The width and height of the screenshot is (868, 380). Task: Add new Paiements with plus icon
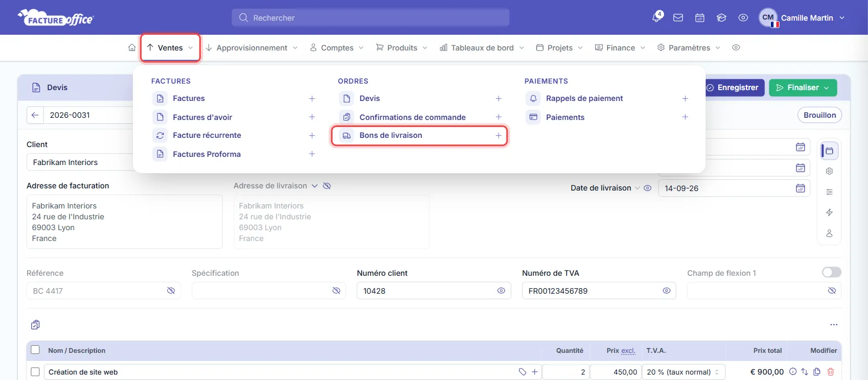tap(685, 117)
